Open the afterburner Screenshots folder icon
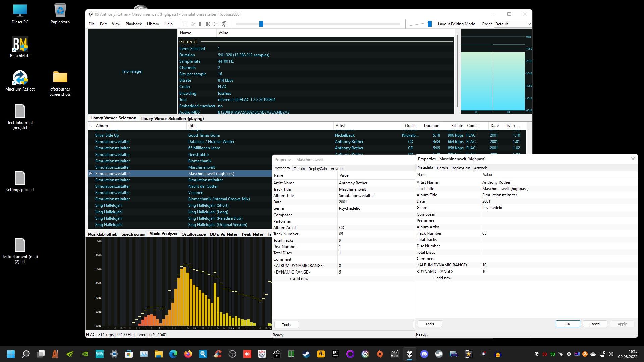Screen dimensions: 644x362 pos(60,83)
